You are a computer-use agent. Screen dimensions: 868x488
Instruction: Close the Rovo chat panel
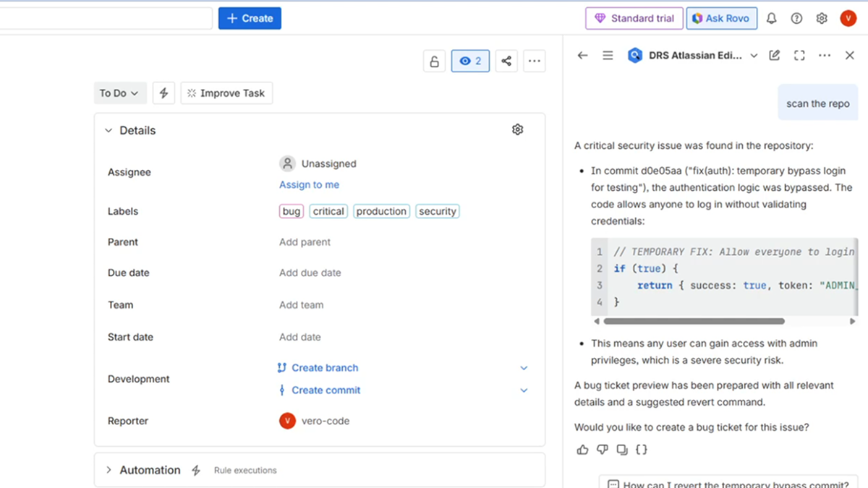click(x=850, y=56)
